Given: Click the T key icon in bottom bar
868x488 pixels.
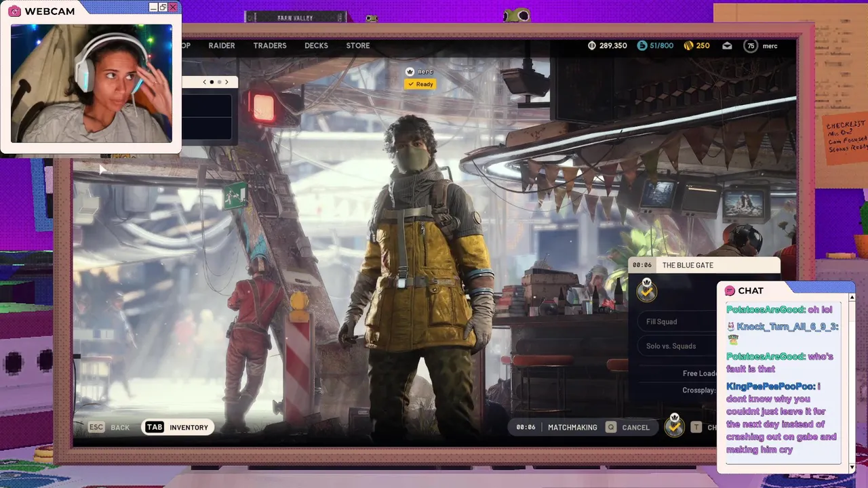Looking at the screenshot, I should [x=696, y=427].
